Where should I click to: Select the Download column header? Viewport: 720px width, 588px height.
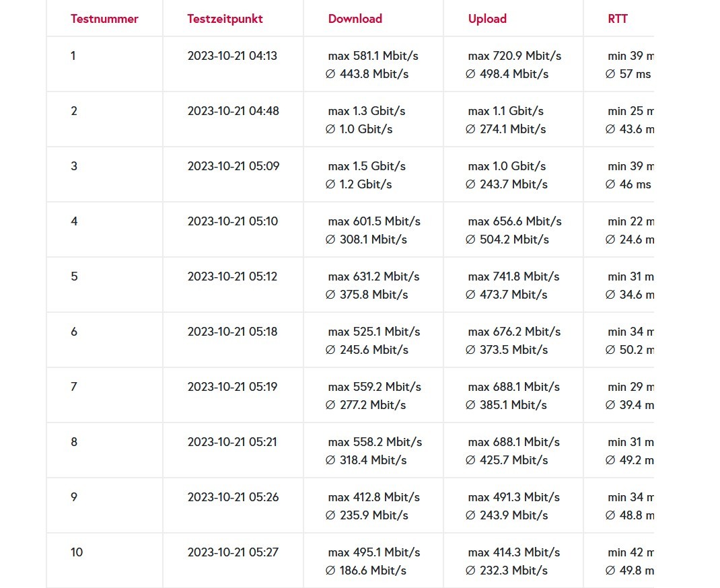coord(355,19)
